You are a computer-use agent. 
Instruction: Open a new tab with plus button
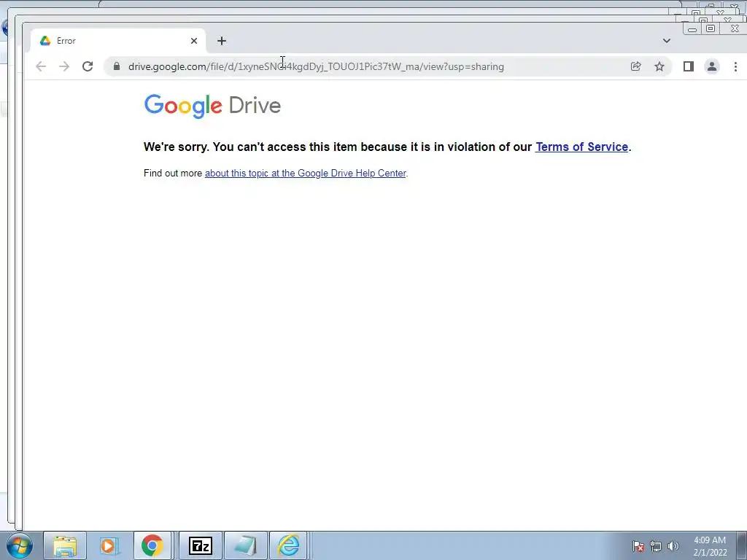click(222, 41)
